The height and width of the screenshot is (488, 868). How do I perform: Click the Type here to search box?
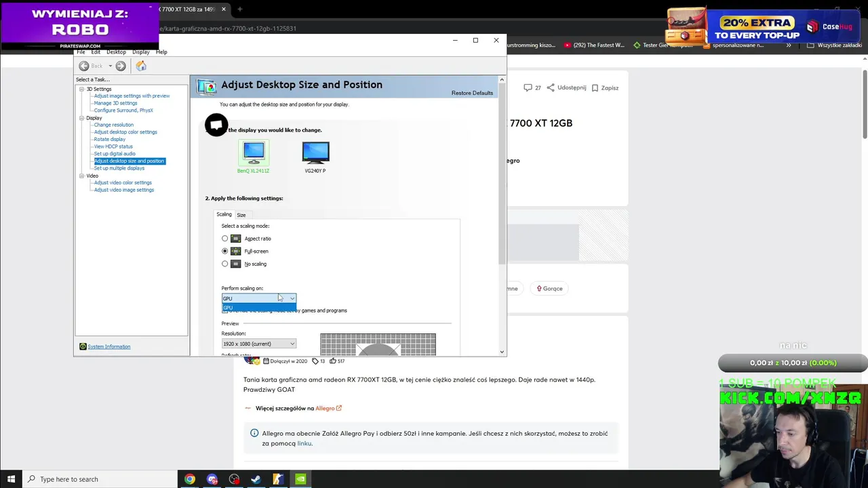click(x=100, y=479)
